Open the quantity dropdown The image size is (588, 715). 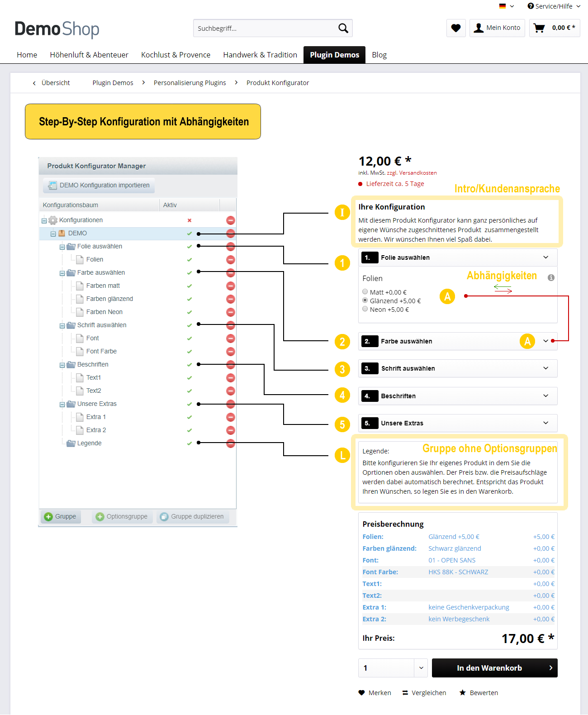pos(421,668)
